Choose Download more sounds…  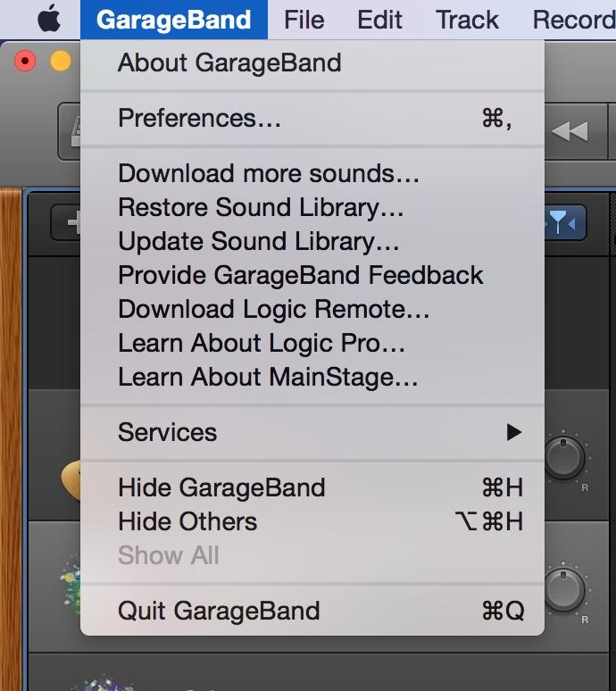point(312,173)
